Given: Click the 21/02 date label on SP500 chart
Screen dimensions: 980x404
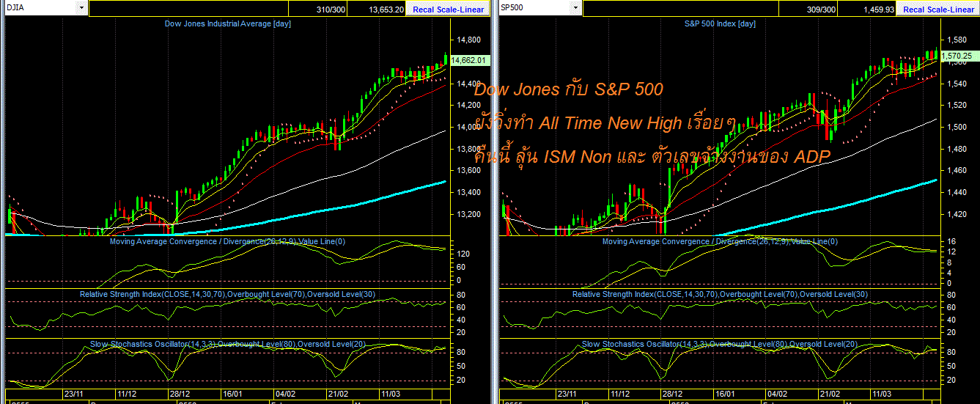Looking at the screenshot, I should [x=830, y=394].
